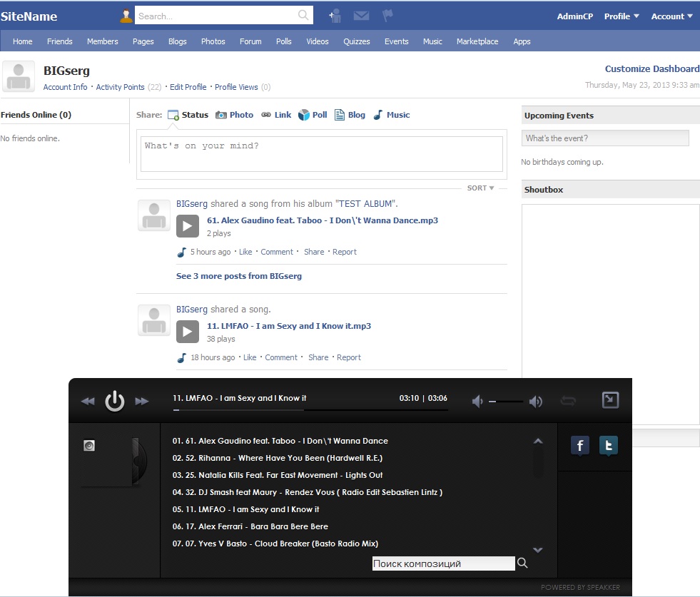Click the What's the event field

(x=605, y=138)
